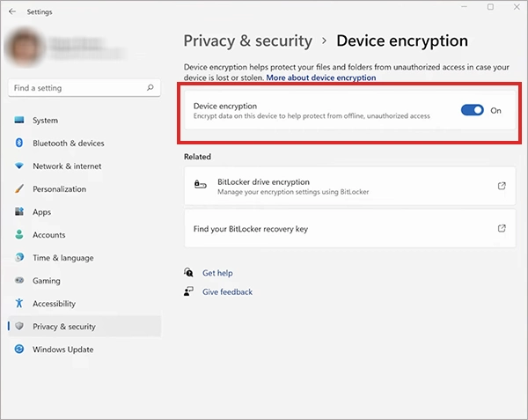Open Accounts settings

(x=84, y=235)
